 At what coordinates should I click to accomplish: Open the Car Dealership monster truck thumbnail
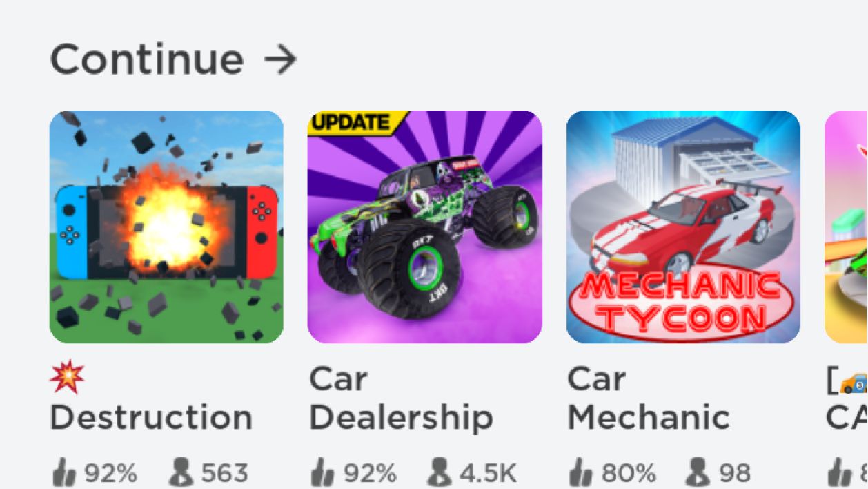424,227
